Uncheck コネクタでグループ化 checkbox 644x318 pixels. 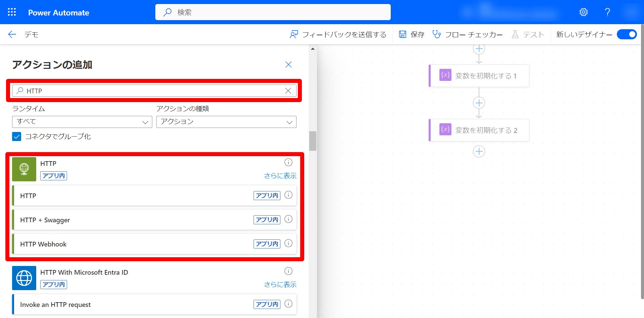(17, 137)
